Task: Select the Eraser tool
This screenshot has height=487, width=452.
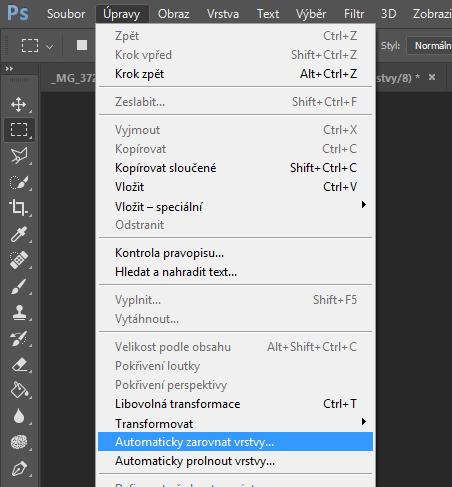Action: pos(19,364)
